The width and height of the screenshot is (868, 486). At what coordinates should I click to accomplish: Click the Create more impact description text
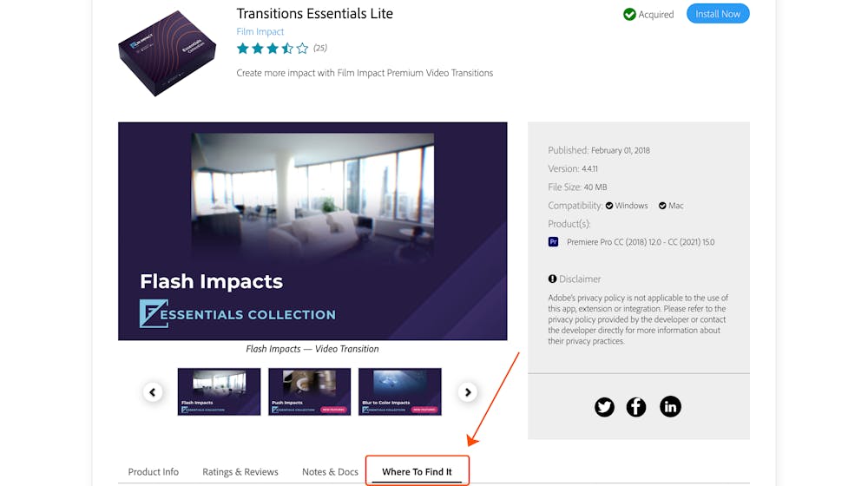click(365, 73)
